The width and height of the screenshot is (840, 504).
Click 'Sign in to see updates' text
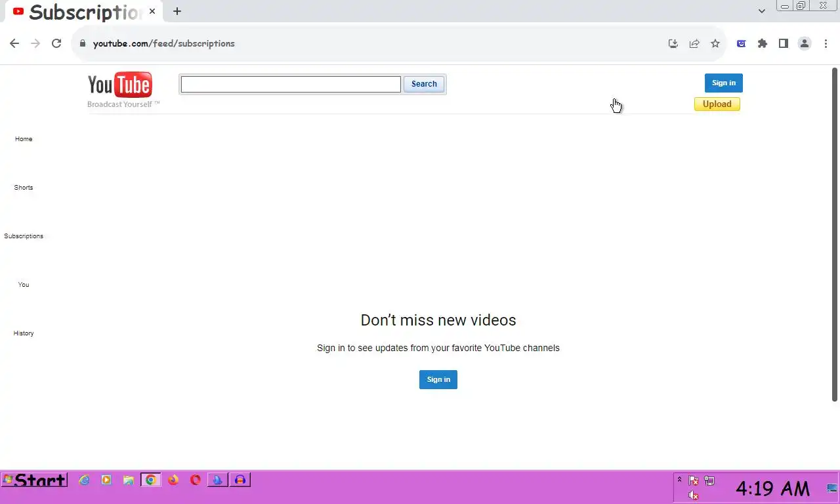(438, 348)
